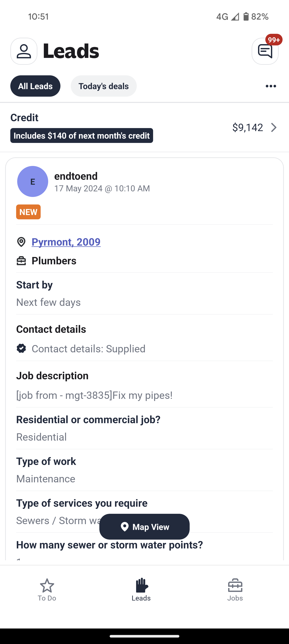Open the three-dot more options menu
289x644 pixels.
(271, 86)
